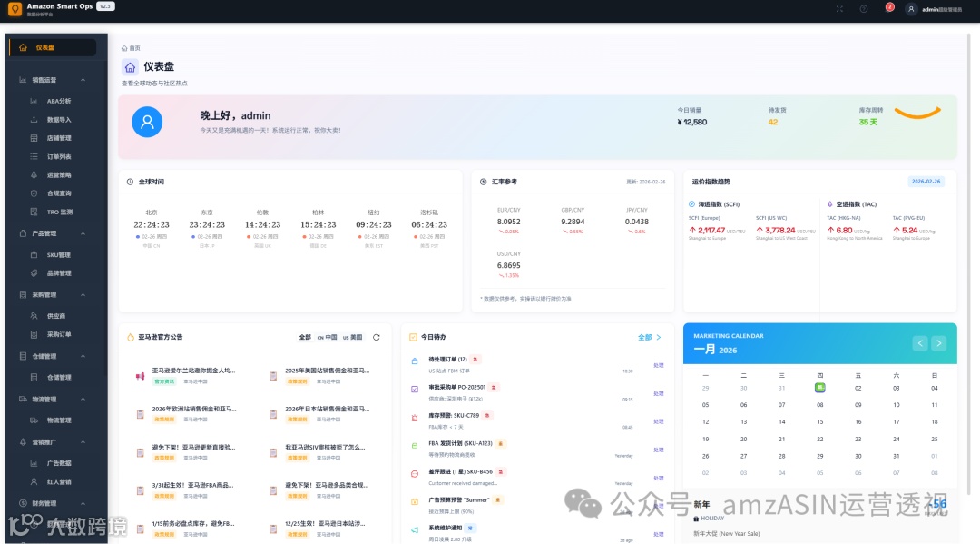
Task: Click the 供应商 icon
Action: pos(34,316)
